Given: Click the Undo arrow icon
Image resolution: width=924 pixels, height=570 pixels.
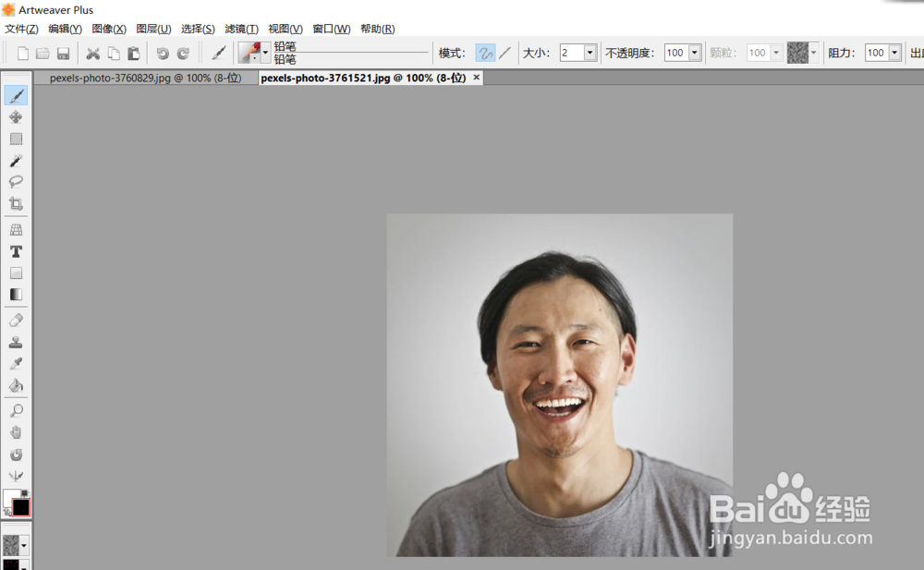Looking at the screenshot, I should (x=163, y=54).
